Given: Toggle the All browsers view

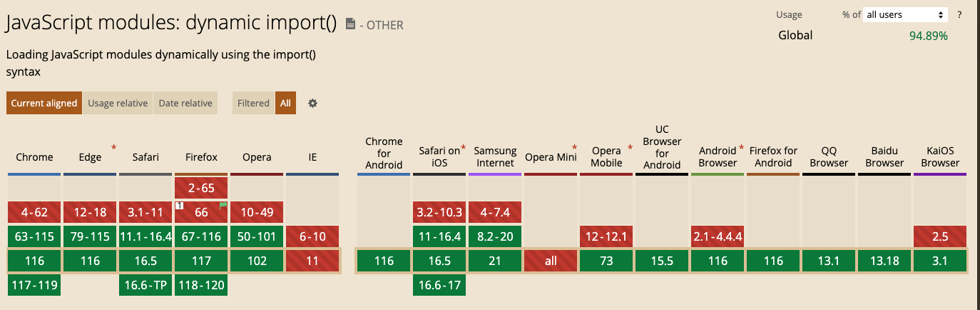Looking at the screenshot, I should [285, 103].
